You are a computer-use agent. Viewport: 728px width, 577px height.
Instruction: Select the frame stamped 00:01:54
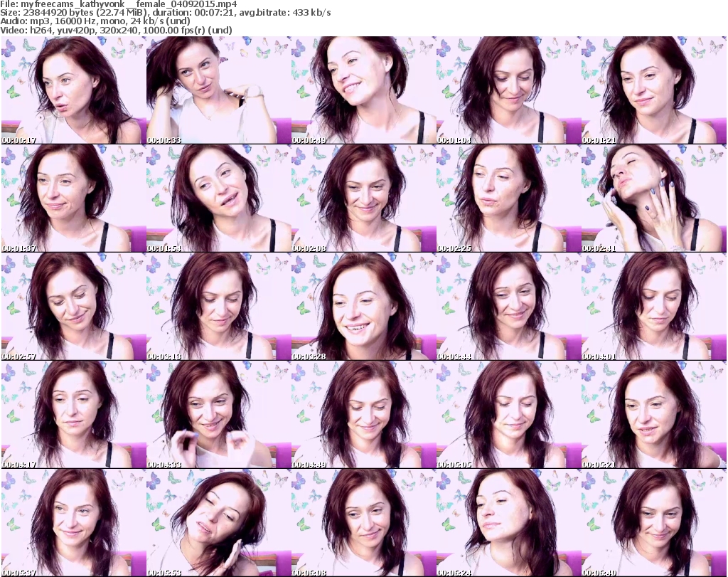tap(219, 198)
